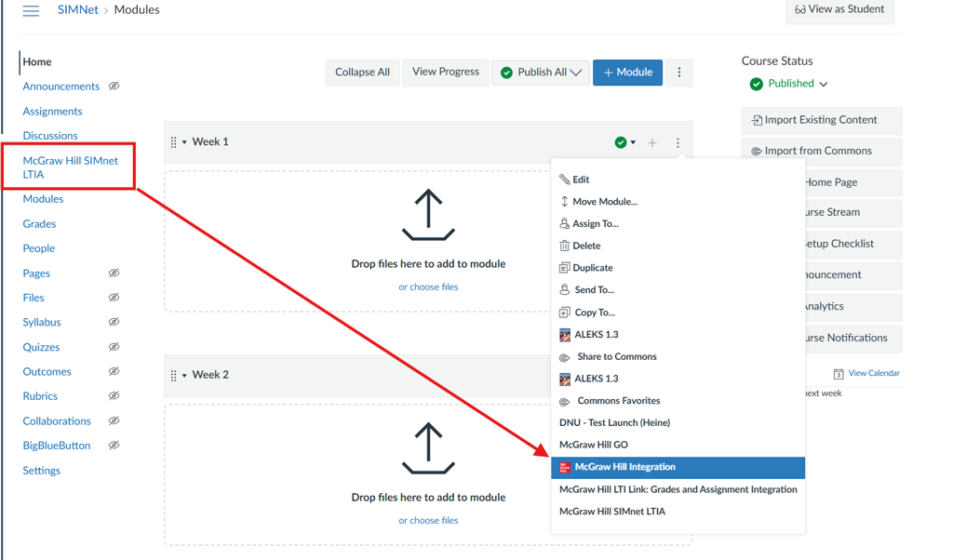Toggle visibility eye next to Syllabus

coord(114,323)
